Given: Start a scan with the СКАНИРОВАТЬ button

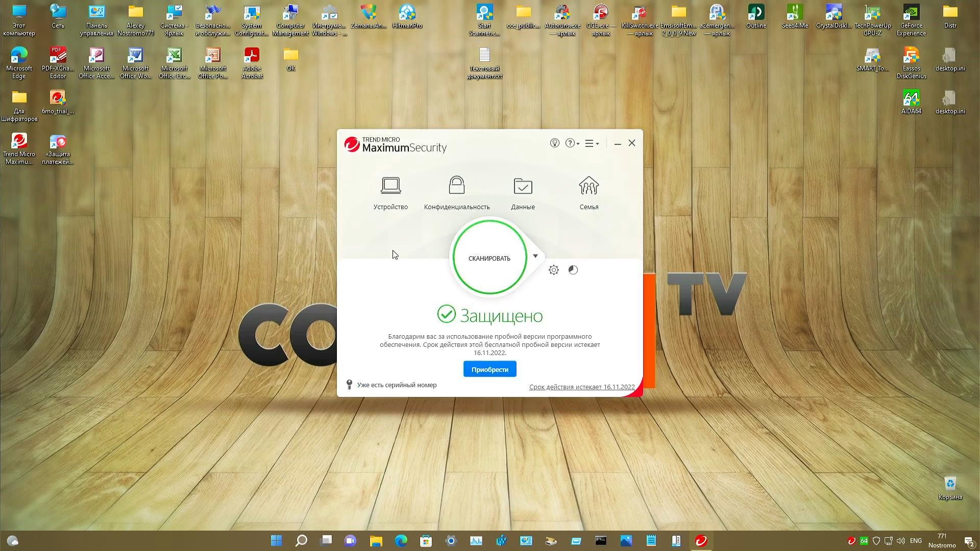Looking at the screenshot, I should click(488, 258).
